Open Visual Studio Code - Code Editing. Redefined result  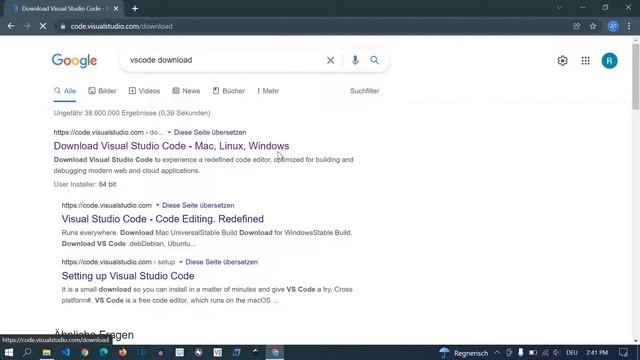(162, 219)
